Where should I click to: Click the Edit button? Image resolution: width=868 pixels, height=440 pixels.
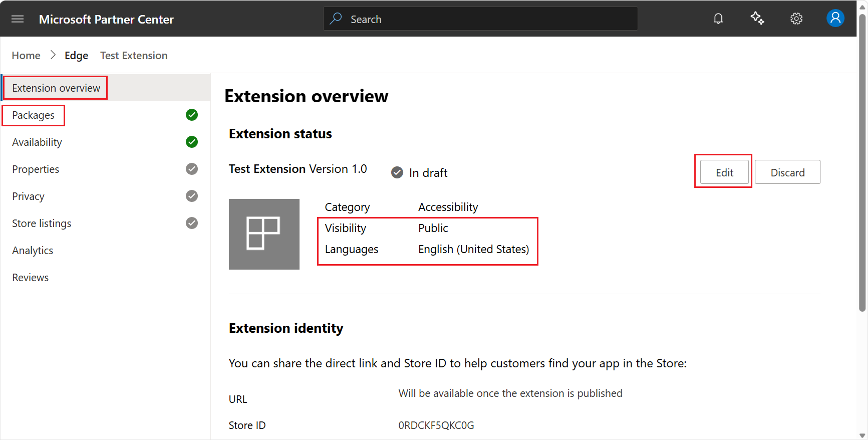[724, 172]
